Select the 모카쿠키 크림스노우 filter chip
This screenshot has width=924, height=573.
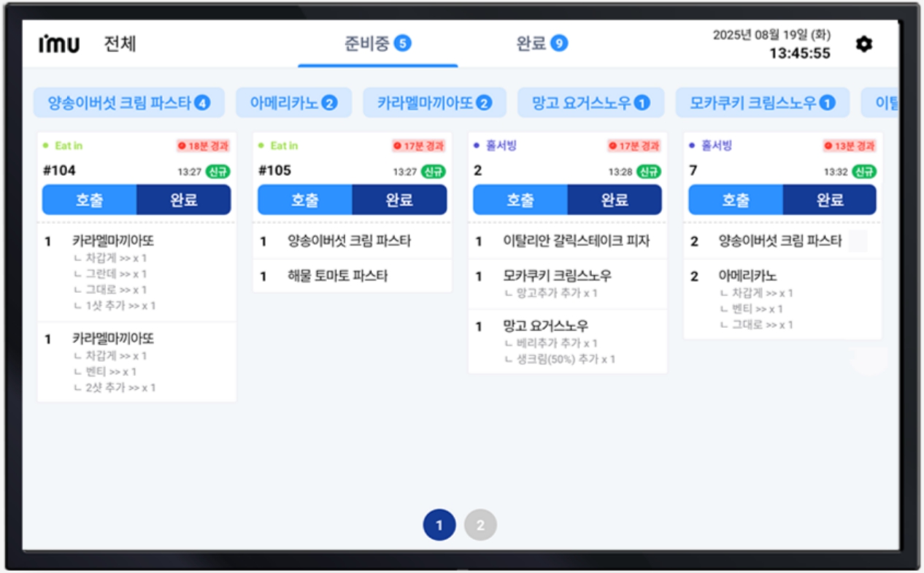[761, 103]
